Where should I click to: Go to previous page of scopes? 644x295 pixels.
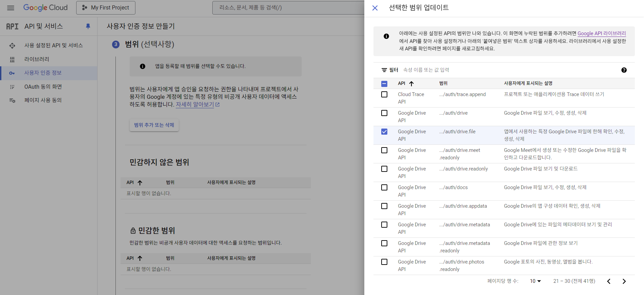click(609, 281)
